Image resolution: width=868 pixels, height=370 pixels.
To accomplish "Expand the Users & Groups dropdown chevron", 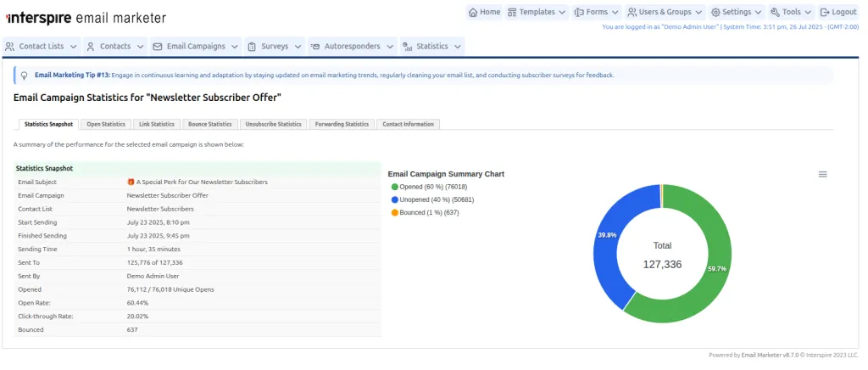I will [698, 12].
